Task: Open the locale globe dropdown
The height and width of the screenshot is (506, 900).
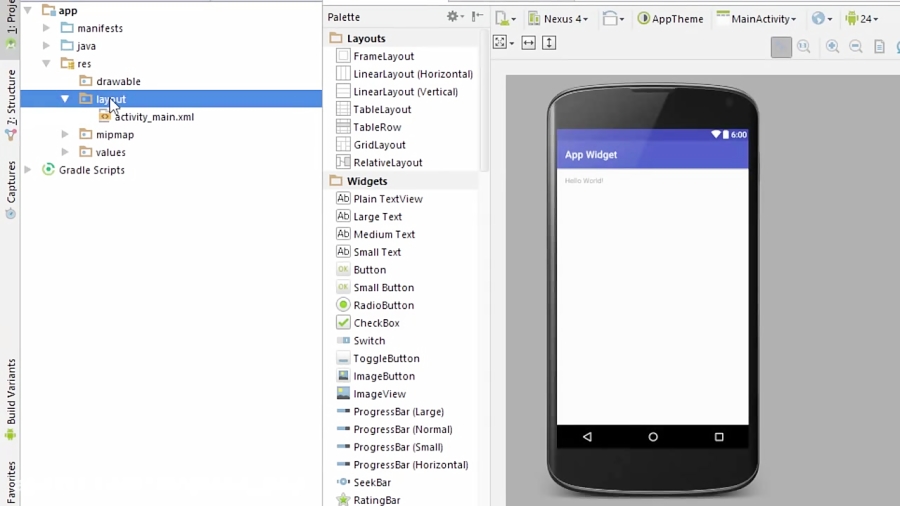Action: coord(822,18)
